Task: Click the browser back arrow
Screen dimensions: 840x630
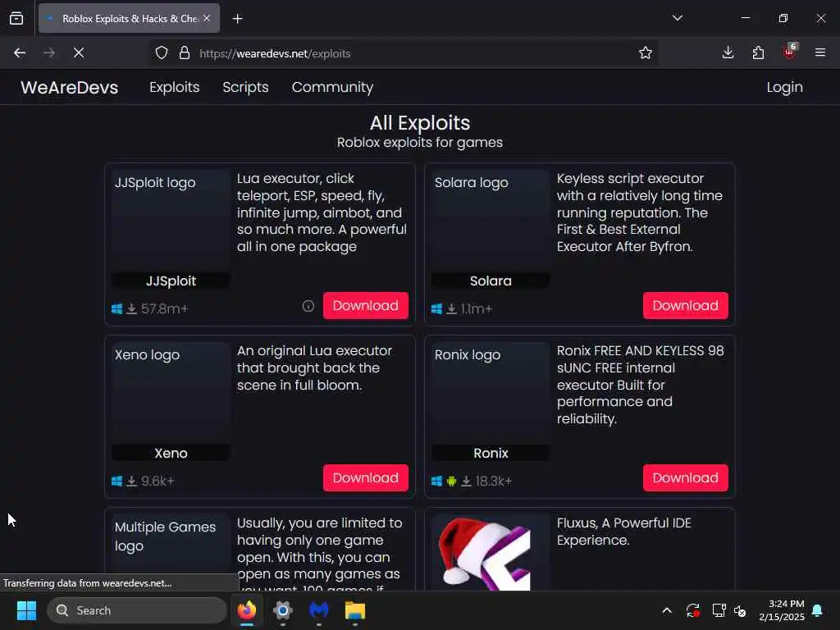Action: point(20,53)
